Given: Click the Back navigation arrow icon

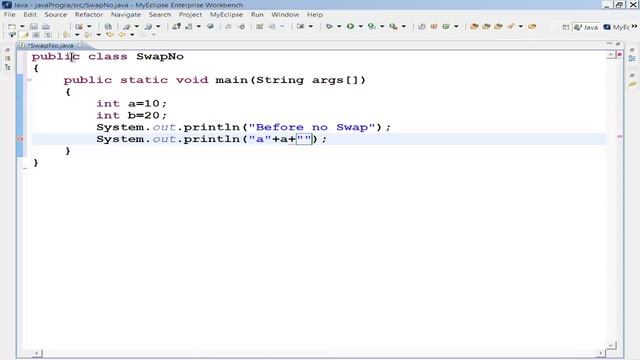Looking at the screenshot, I should (x=122, y=35).
